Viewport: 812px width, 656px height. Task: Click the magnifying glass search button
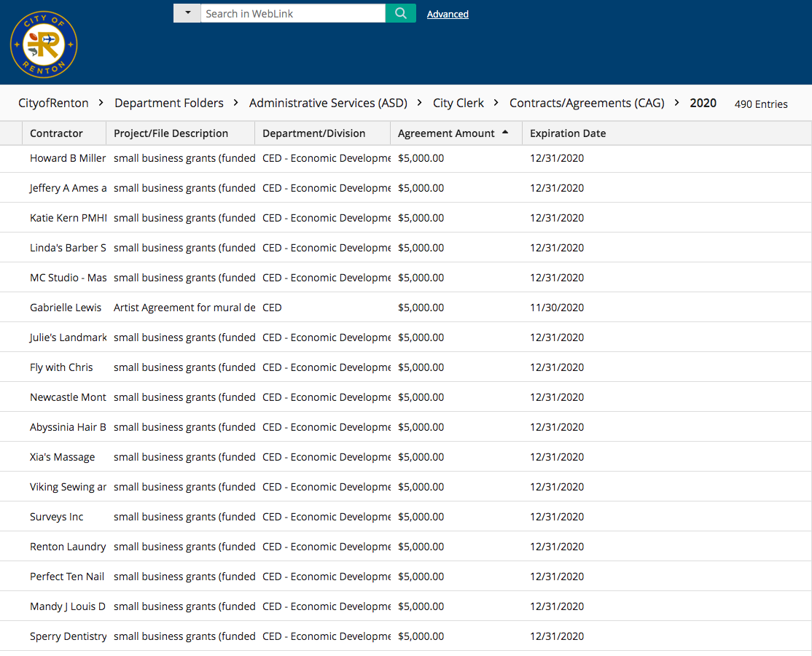pyautogui.click(x=400, y=13)
